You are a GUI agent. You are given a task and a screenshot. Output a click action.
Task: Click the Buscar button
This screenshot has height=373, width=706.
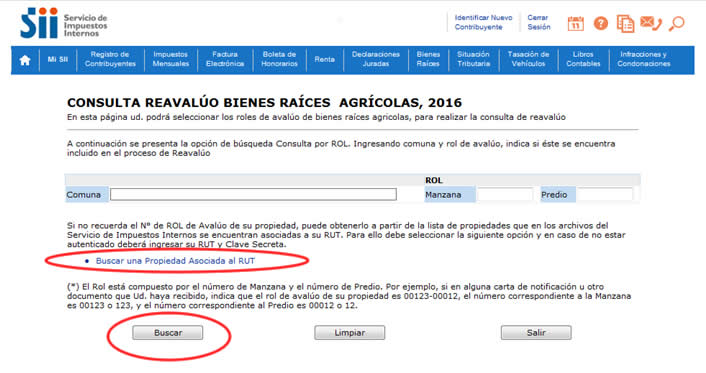coord(167,333)
